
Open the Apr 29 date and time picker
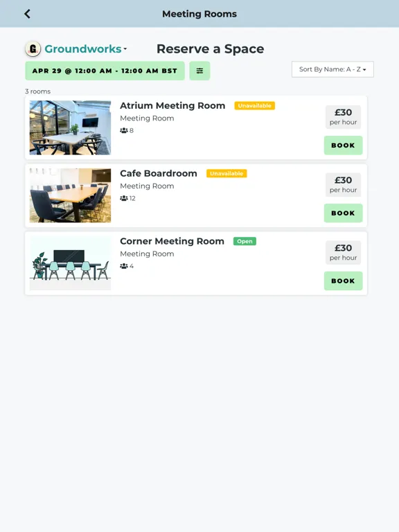coord(105,71)
